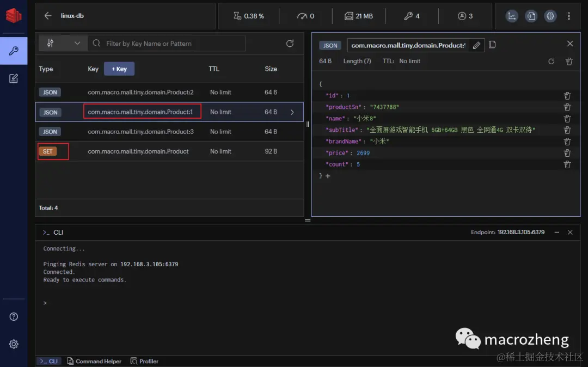Open the Command Helper tab
The image size is (588, 367).
94,362
